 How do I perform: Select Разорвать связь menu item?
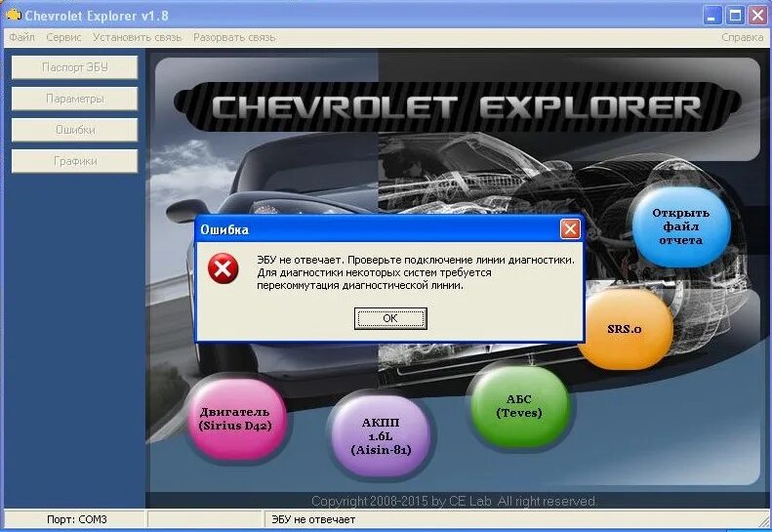point(234,37)
